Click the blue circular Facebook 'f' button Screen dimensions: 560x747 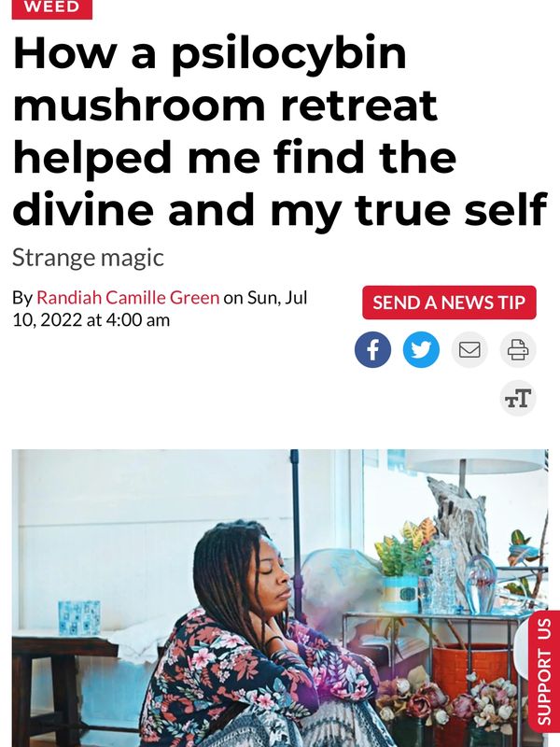pos(372,349)
